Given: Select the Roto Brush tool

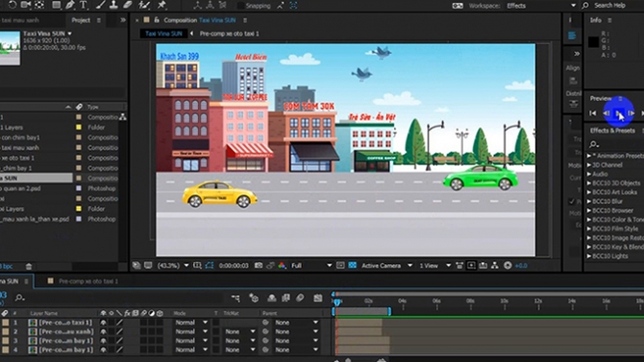Looking at the screenshot, I should tap(144, 5).
